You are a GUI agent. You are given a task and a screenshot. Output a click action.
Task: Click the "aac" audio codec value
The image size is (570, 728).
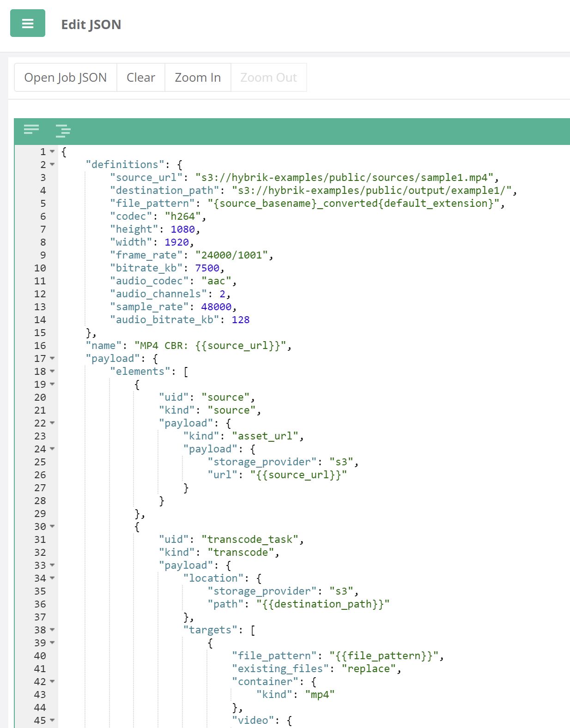[x=216, y=281]
